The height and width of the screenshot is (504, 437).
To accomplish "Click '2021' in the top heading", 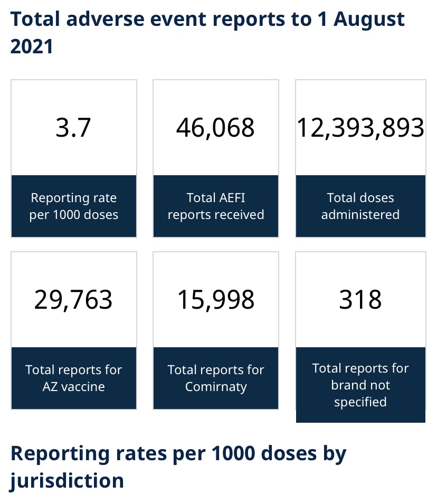I will (x=32, y=46).
